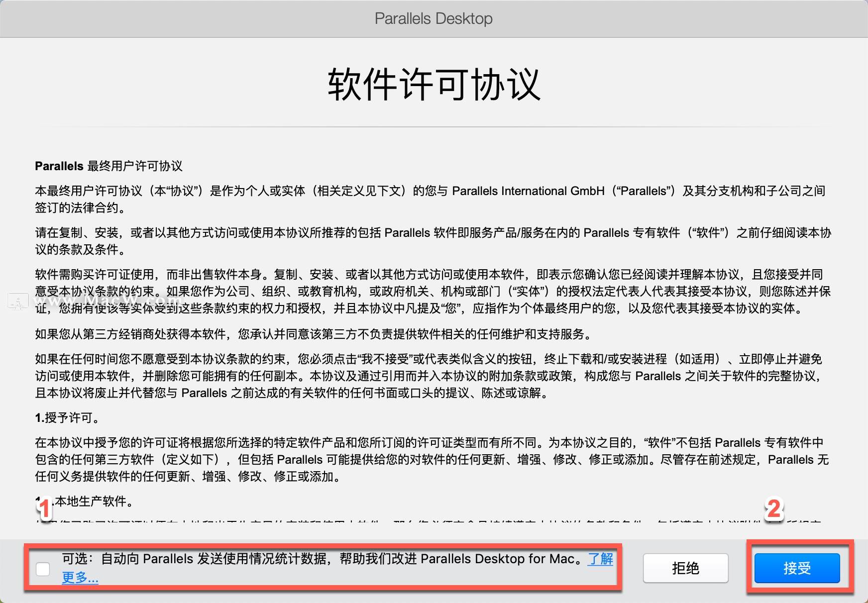The height and width of the screenshot is (603, 868).
Task: Click paragraph starting '本最终用户许可协议（本“协议”）'
Action: click(431, 199)
